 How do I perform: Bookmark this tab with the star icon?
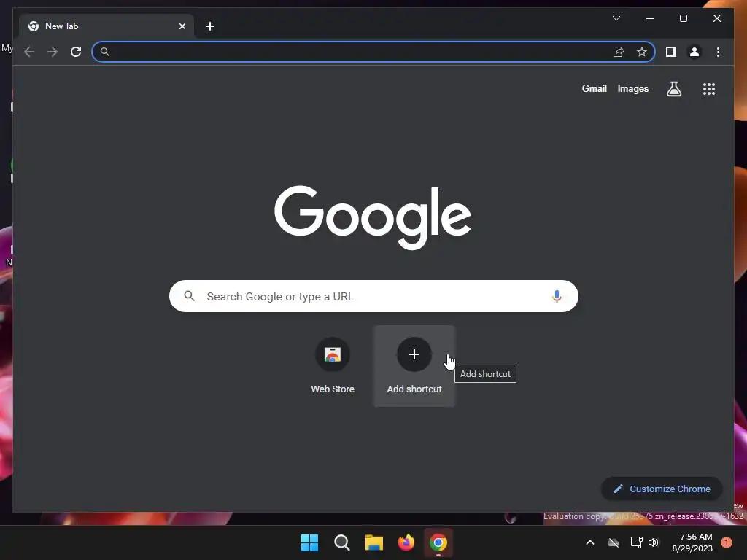[642, 52]
